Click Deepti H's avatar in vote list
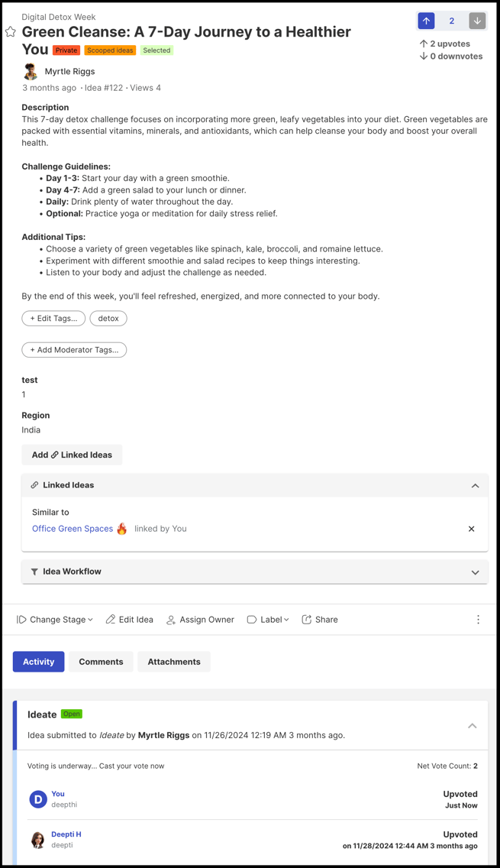500x868 pixels. tap(37, 840)
